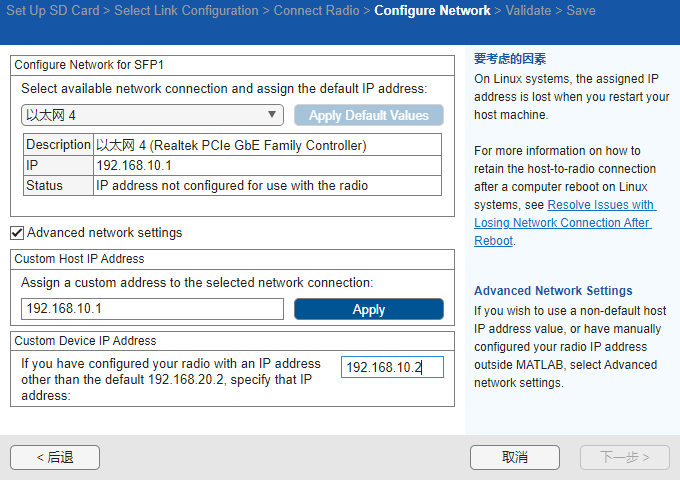This screenshot has height=480, width=680.
Task: Open the 以太网 4 network connection dropdown
Action: (152, 115)
